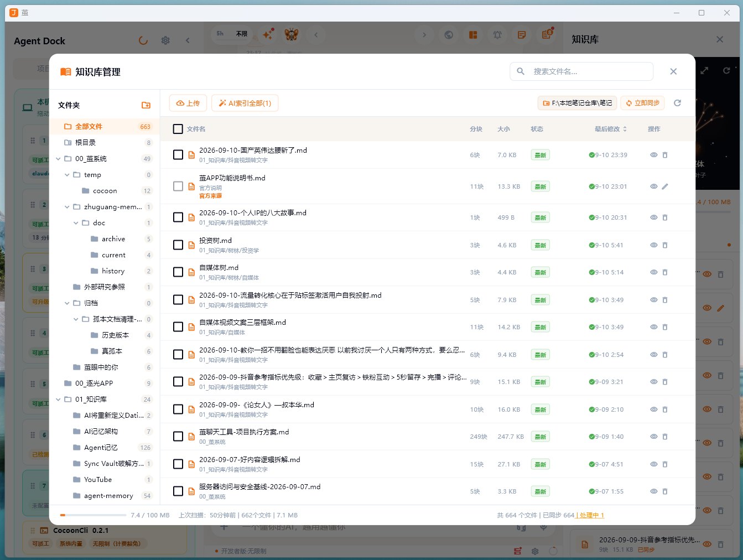Delete file 2026-09-10-国产英伟达腰斩了.md with its trash icon
This screenshot has width=743, height=560.
click(x=665, y=155)
